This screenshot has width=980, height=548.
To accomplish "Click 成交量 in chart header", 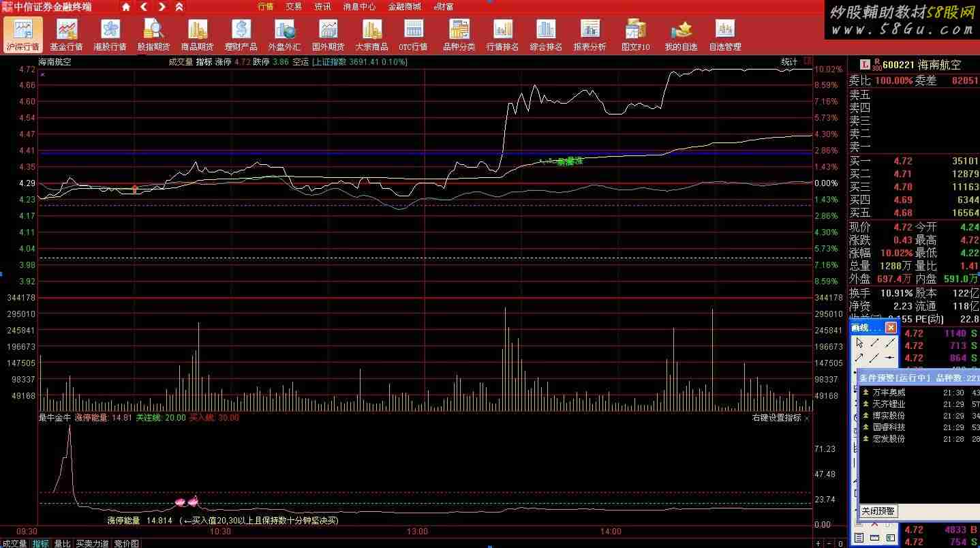I will pos(181,62).
